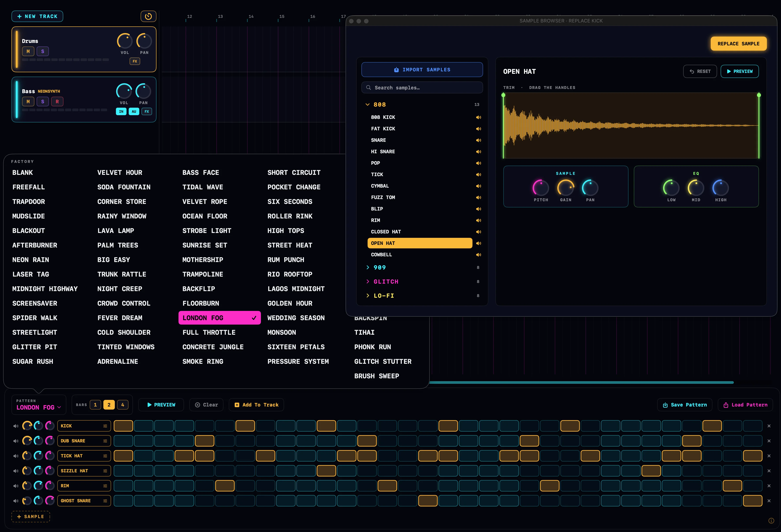The height and width of the screenshot is (532, 781).
Task: Play the OPEN HAT sample preview
Action: (739, 71)
